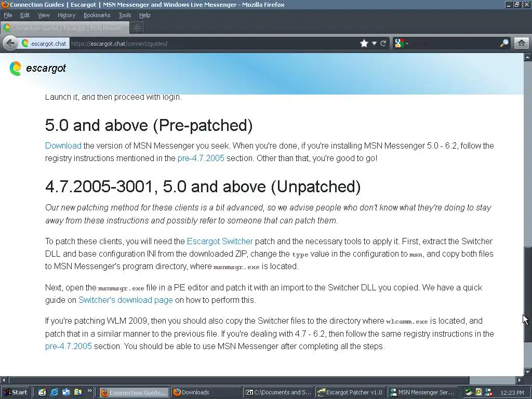Open Switcher's download page link
This screenshot has height=399, width=532.
[x=126, y=300]
